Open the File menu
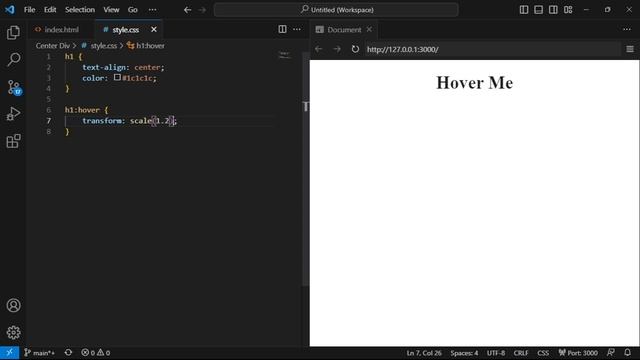Image resolution: width=640 pixels, height=360 pixels. tap(29, 9)
